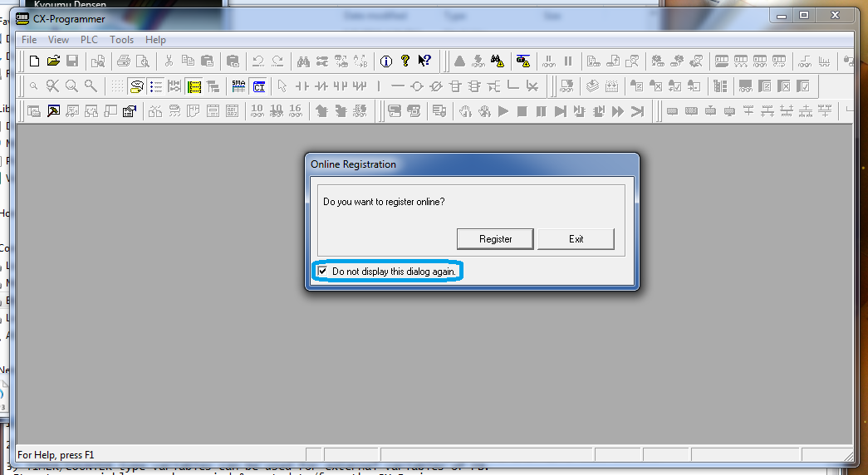
Task: Click the hammer Output window icon
Action: pos(53,111)
